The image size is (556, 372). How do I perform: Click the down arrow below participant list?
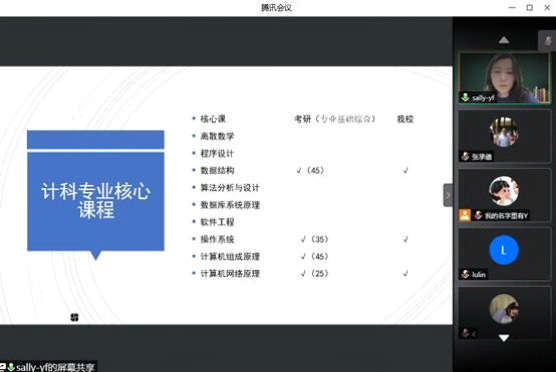(504, 338)
